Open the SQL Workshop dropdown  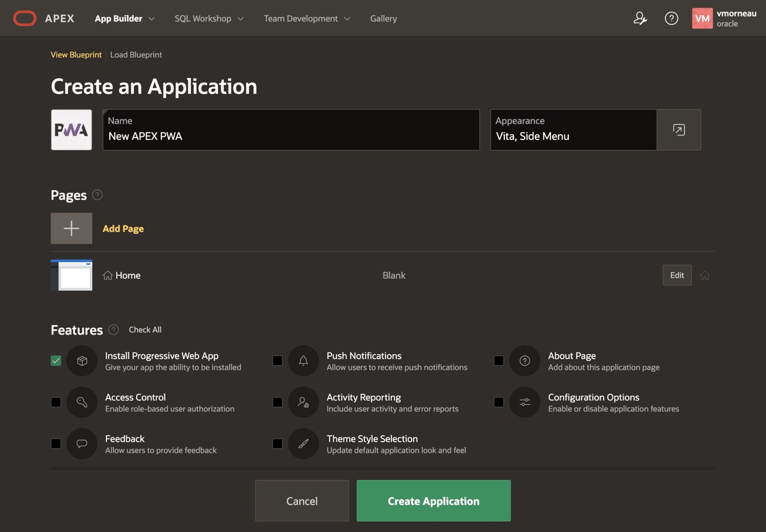pyautogui.click(x=208, y=18)
